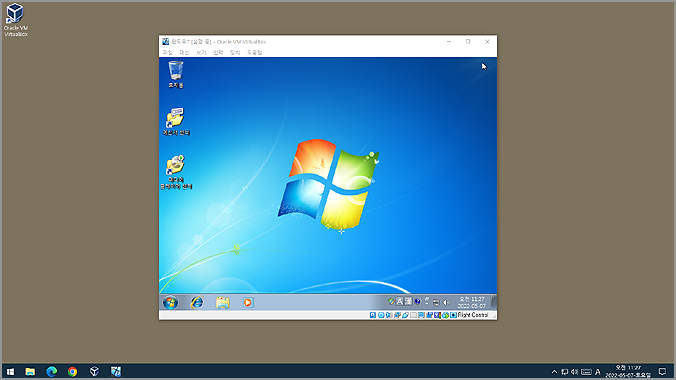Click the VirtualBox mouse integration indicator
Screen dimensions: 676x380
coord(445,315)
